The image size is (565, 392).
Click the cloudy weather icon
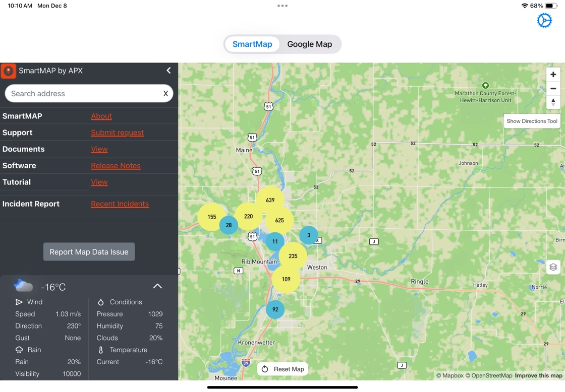coord(23,286)
